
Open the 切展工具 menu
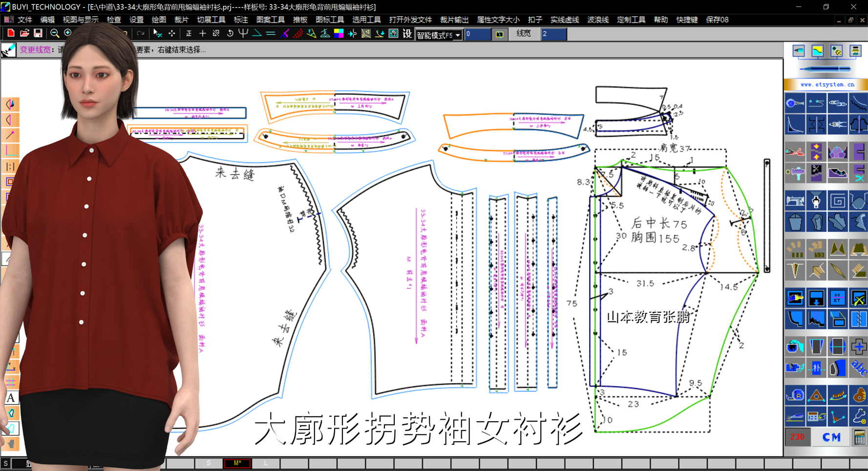[x=211, y=20]
